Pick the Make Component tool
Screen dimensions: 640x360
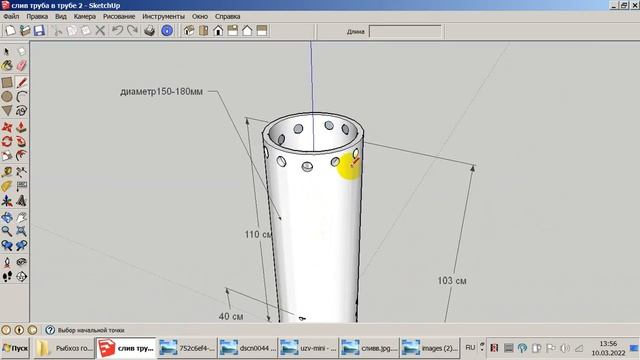[x=21, y=51]
